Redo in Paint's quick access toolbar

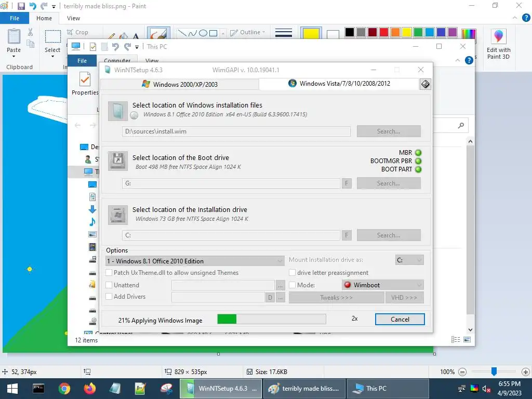(44, 6)
